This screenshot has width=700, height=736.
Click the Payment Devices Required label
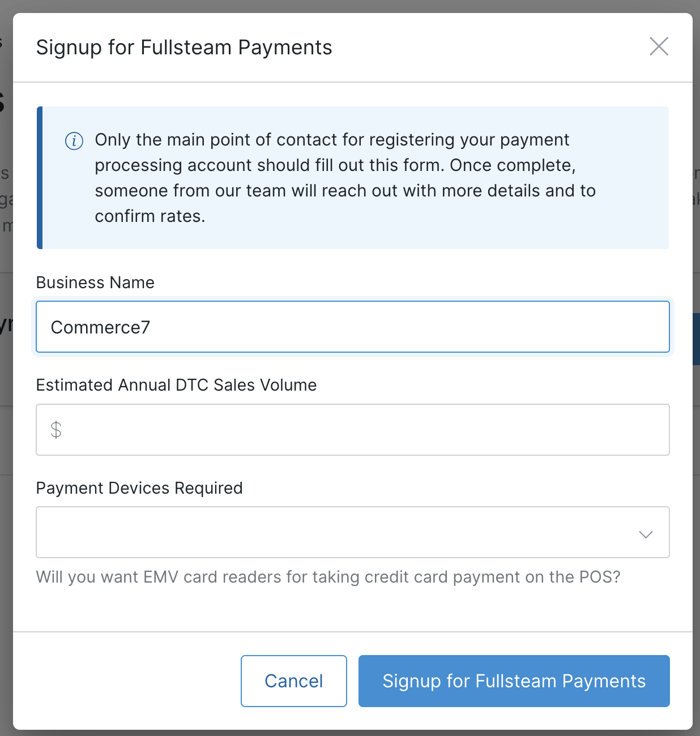click(x=139, y=488)
